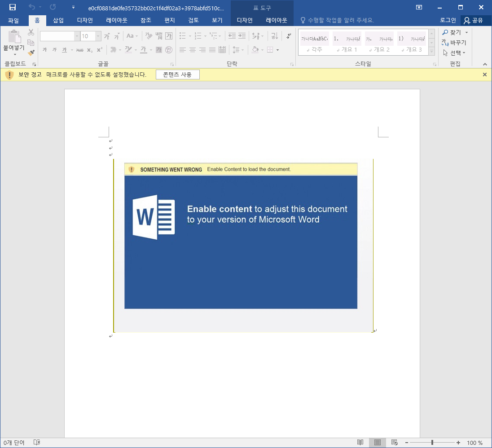Image resolution: width=492 pixels, height=448 pixels.
Task: Switch to the 삽입 (Insert) tab
Action: (58, 20)
